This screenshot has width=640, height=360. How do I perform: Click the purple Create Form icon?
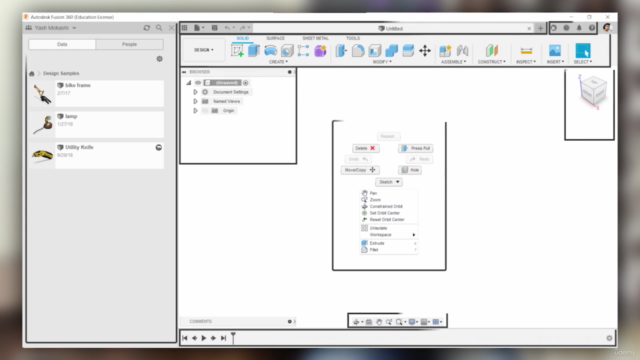point(320,51)
